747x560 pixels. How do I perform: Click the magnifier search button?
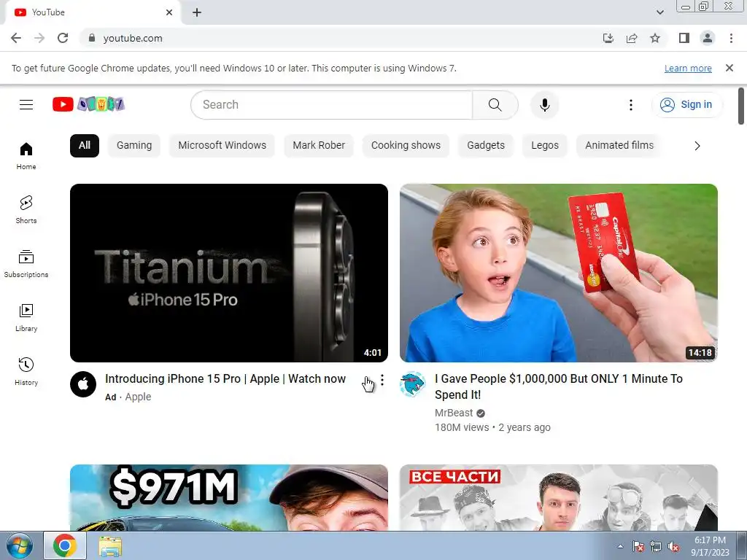point(495,105)
